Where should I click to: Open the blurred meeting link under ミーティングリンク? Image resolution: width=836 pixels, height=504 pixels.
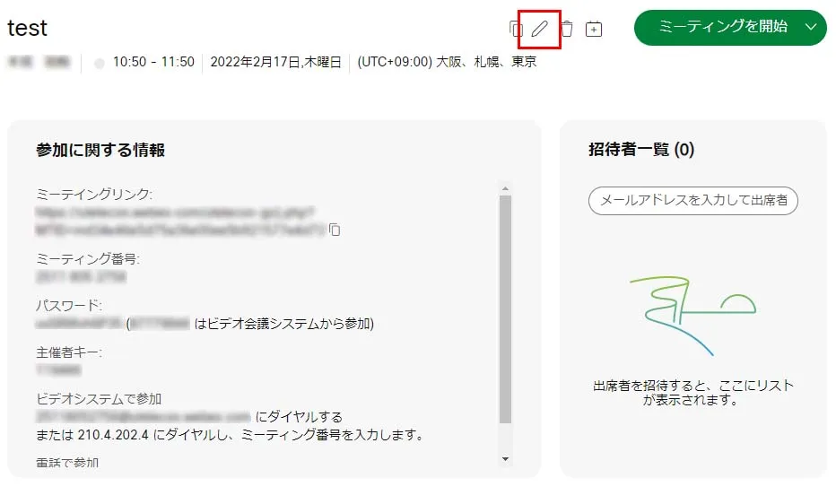click(x=180, y=222)
